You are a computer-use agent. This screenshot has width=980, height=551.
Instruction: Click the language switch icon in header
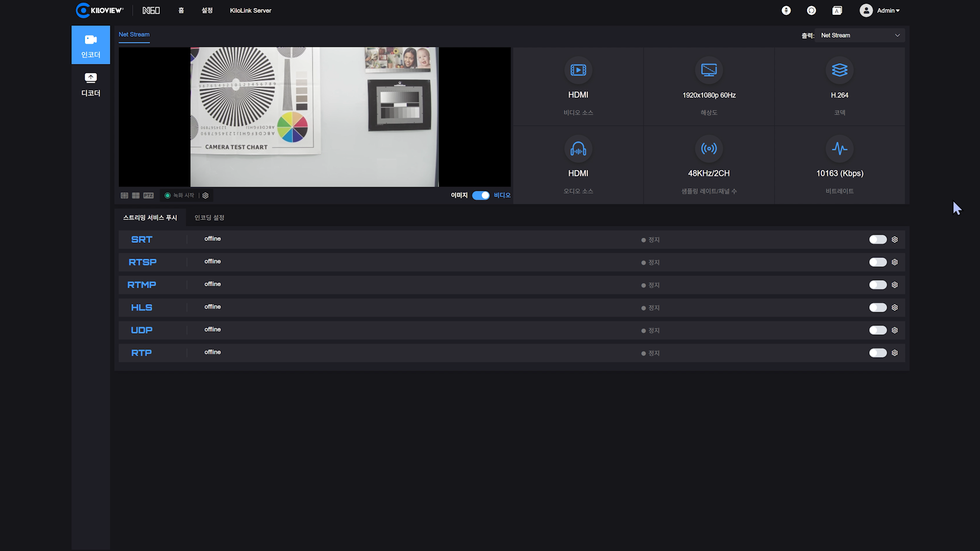click(837, 11)
